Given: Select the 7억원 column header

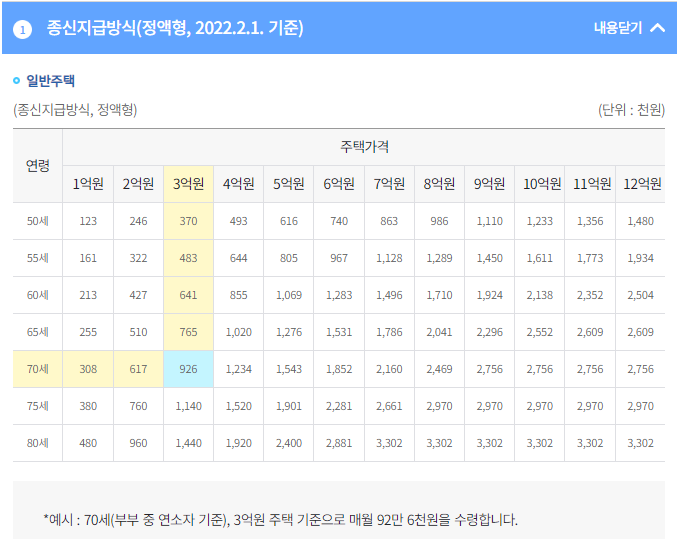Looking at the screenshot, I should (389, 184).
